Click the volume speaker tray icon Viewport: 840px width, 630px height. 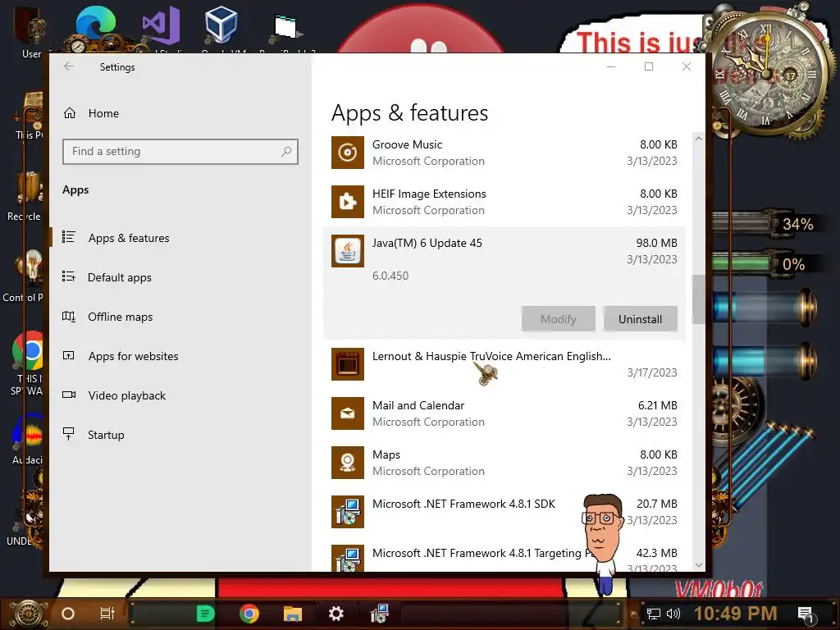(673, 614)
